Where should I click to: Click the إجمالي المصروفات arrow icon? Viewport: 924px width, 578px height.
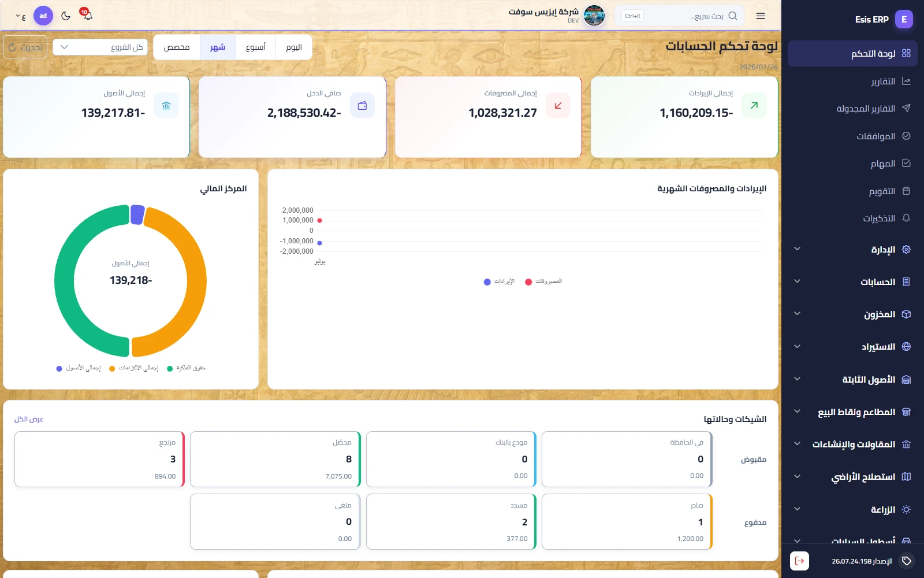point(558,105)
